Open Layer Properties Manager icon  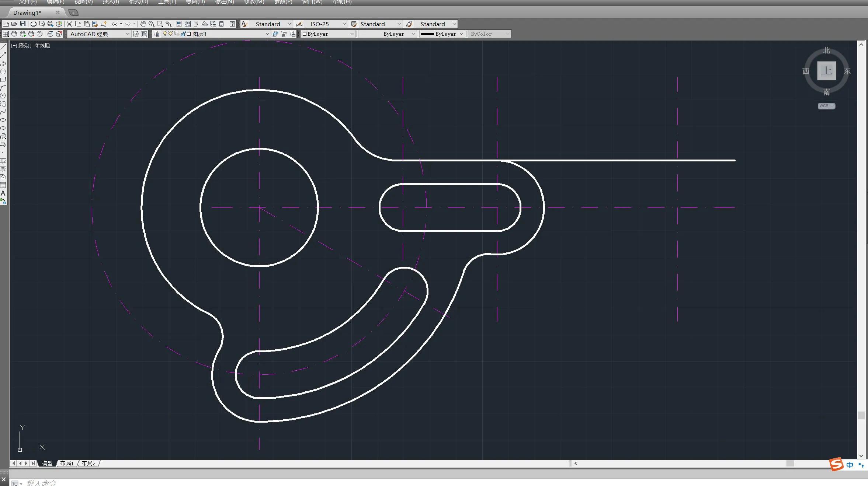click(x=157, y=34)
